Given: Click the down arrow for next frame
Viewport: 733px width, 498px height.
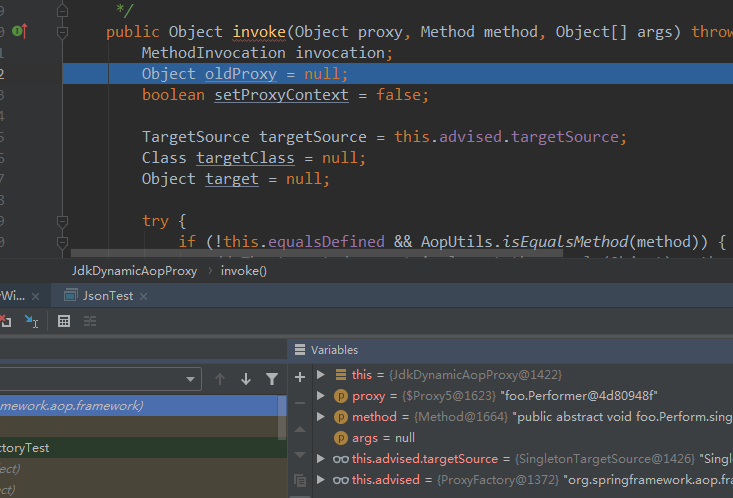Looking at the screenshot, I should [246, 379].
